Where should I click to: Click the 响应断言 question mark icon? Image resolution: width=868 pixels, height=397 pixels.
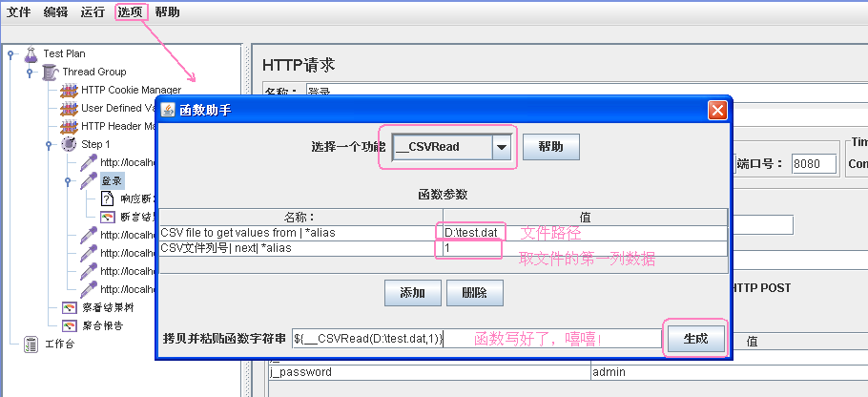point(107,198)
